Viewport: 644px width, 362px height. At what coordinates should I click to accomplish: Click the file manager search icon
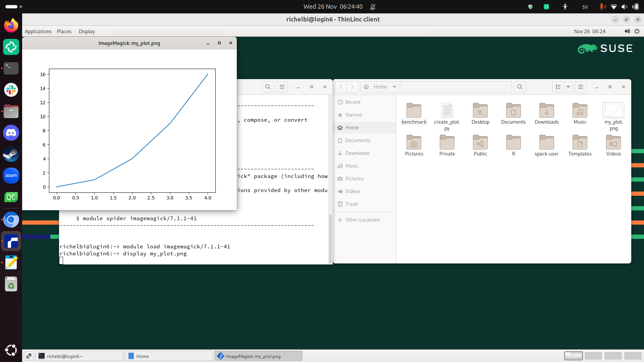click(520, 87)
